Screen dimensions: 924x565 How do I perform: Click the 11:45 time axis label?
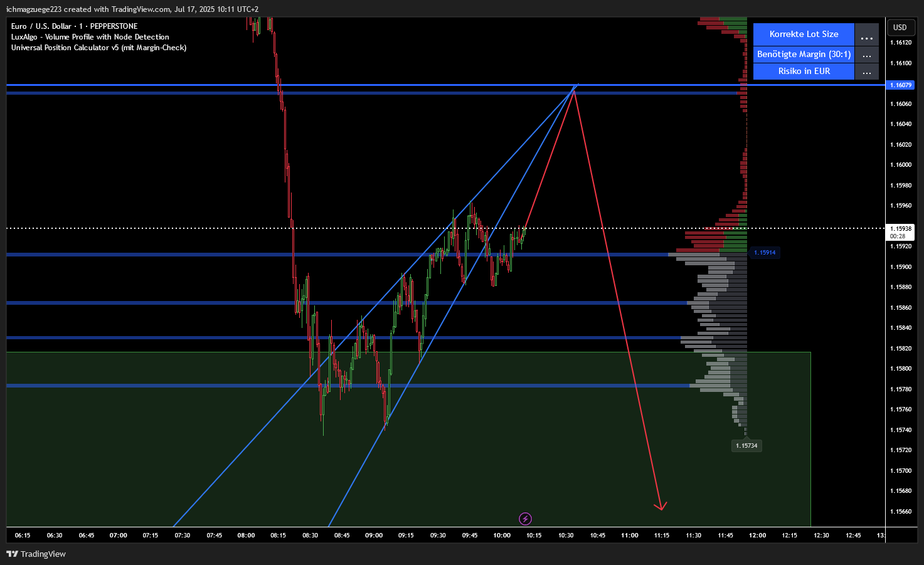click(x=725, y=536)
